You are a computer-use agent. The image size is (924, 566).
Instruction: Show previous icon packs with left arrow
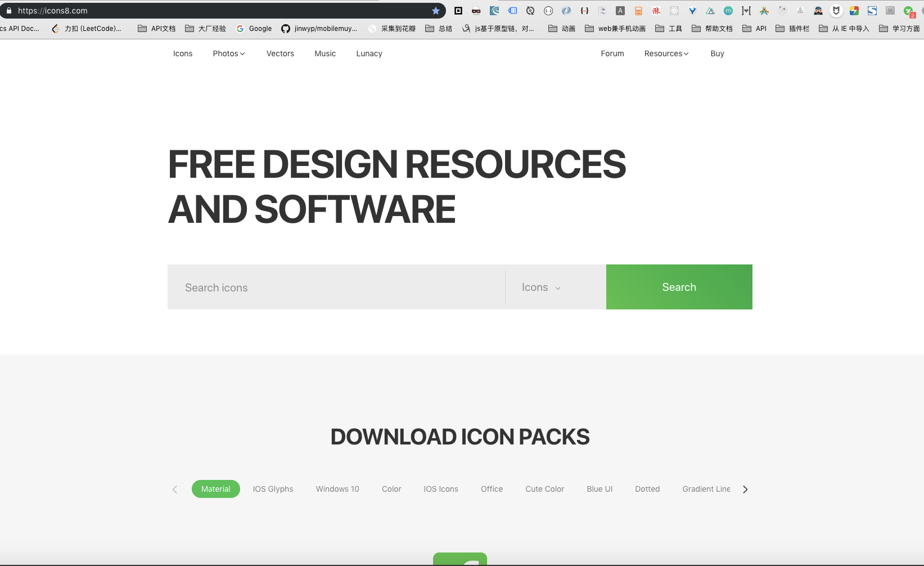[175, 489]
